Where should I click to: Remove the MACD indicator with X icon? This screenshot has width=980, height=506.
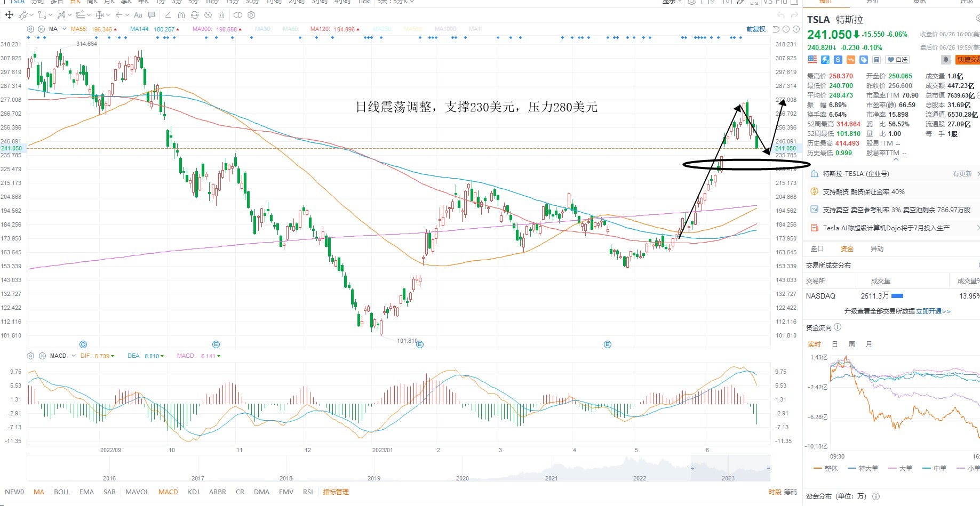click(x=42, y=356)
